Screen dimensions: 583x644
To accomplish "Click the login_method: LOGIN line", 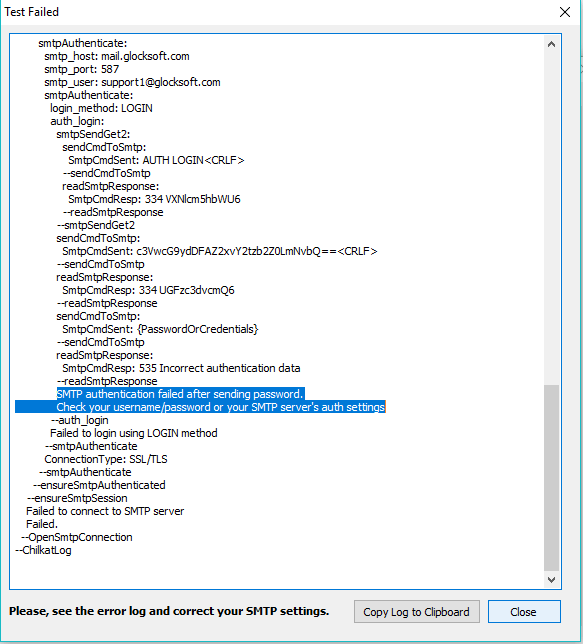I will click(x=101, y=108).
